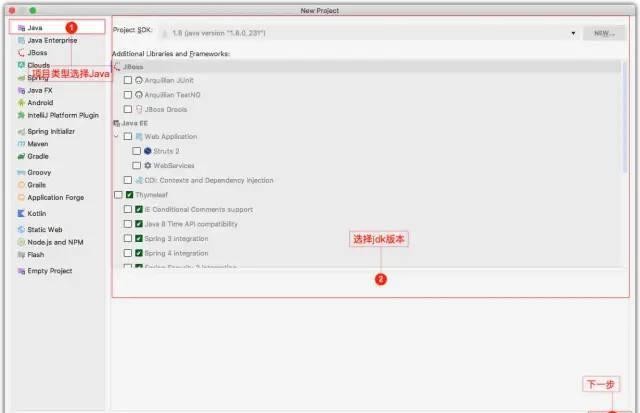Viewport: 640px width, 413px height.
Task: Check Spring 3 integration checkbox
Action: click(128, 238)
